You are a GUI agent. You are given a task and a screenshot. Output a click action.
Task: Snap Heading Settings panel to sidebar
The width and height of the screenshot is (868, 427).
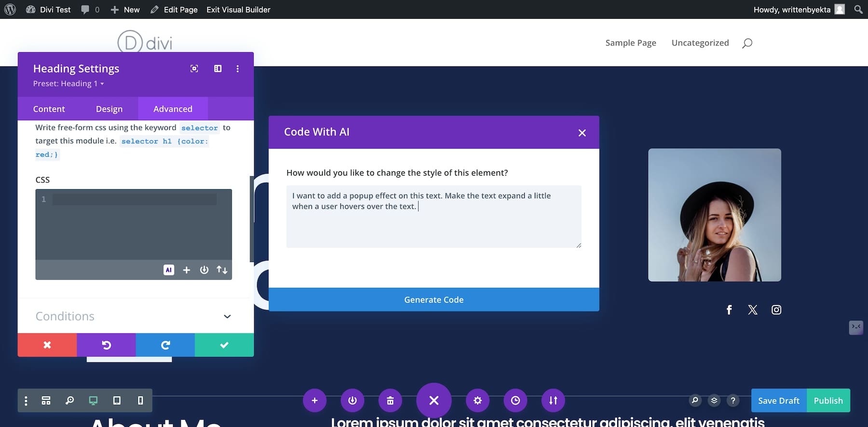218,69
